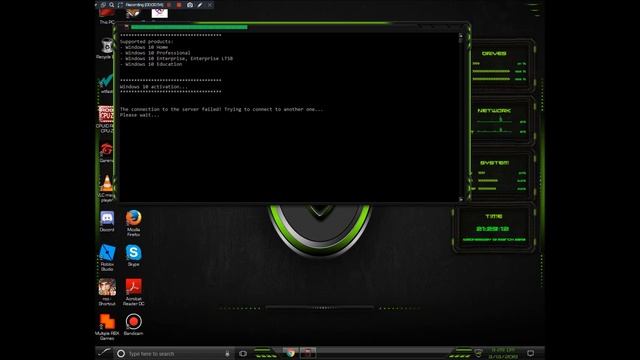
Task: Open the Roblox Studio desktop icon
Action: pos(107,257)
